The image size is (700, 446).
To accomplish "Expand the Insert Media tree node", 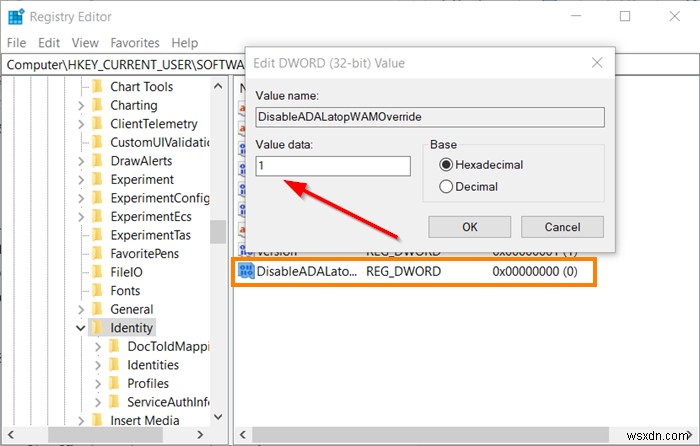I will pyautogui.click(x=81, y=421).
